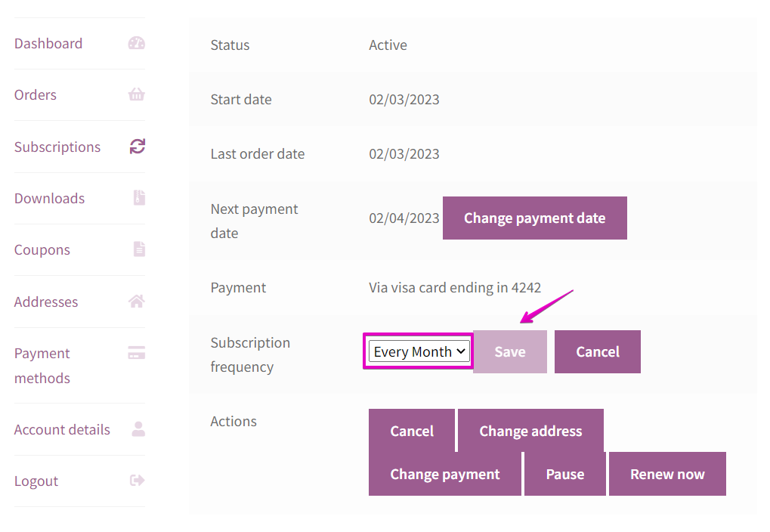Go to the Orders menu link

36,94
